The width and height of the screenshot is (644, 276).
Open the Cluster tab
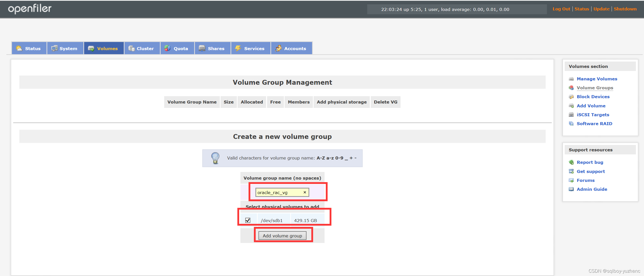coord(142,48)
